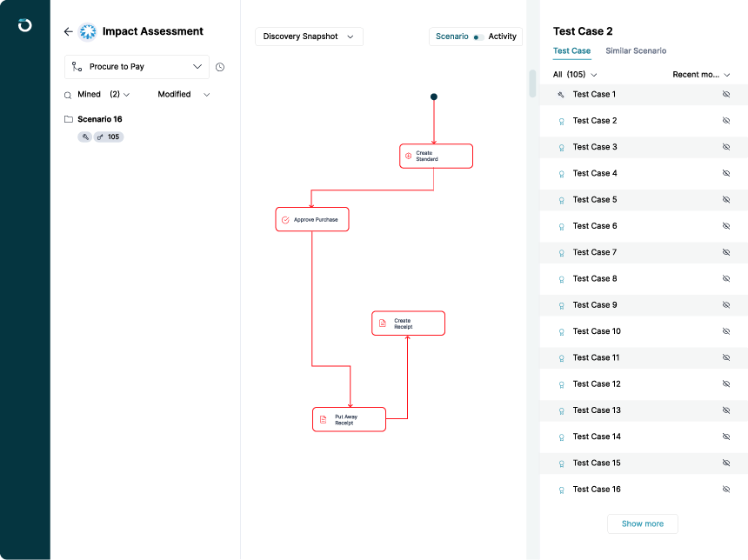Click the search magnifier icon near Mined
This screenshot has height=560, width=748.
(x=68, y=95)
